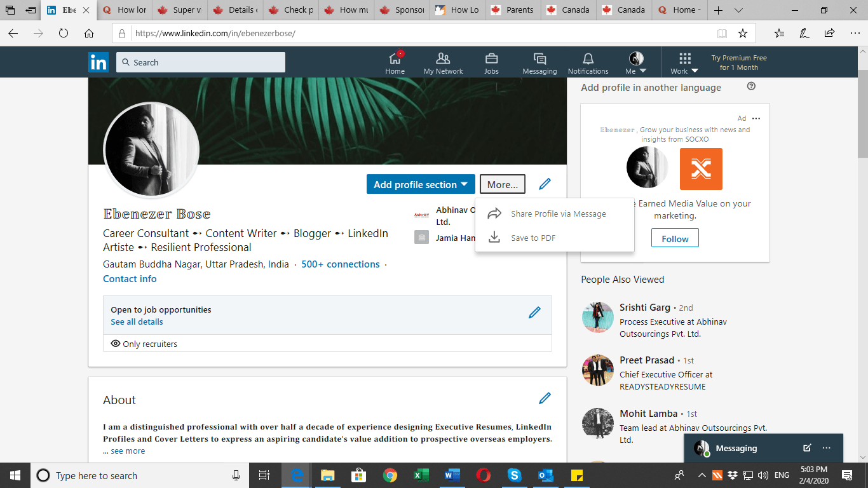Show the tab previews chevron
Screen dimensions: 868x488
pyautogui.click(x=738, y=10)
